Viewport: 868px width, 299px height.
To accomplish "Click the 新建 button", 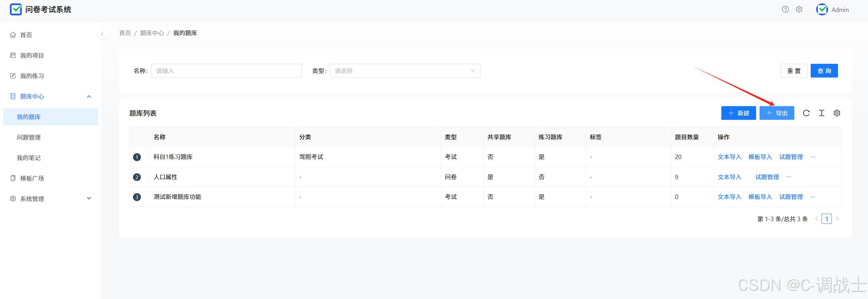I will click(x=739, y=113).
